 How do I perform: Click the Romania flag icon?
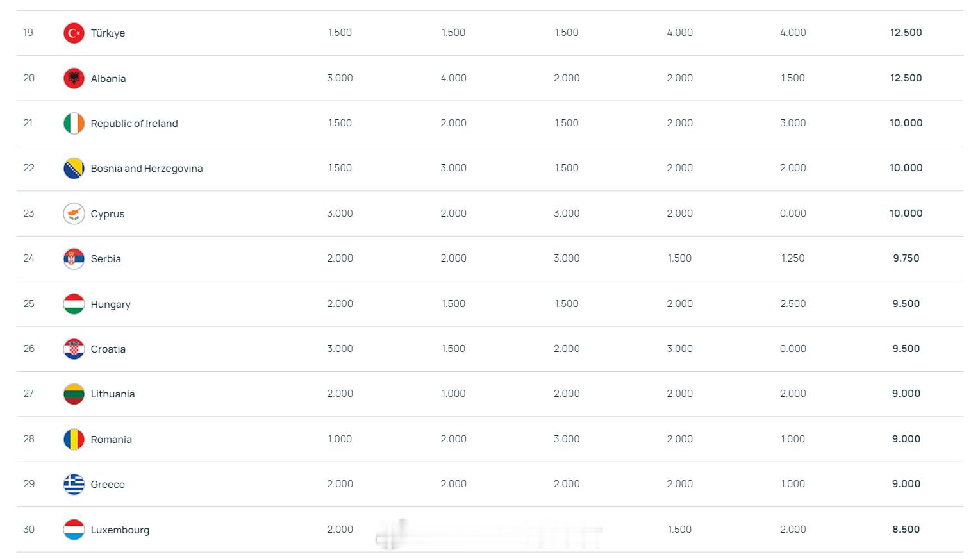[x=74, y=439]
